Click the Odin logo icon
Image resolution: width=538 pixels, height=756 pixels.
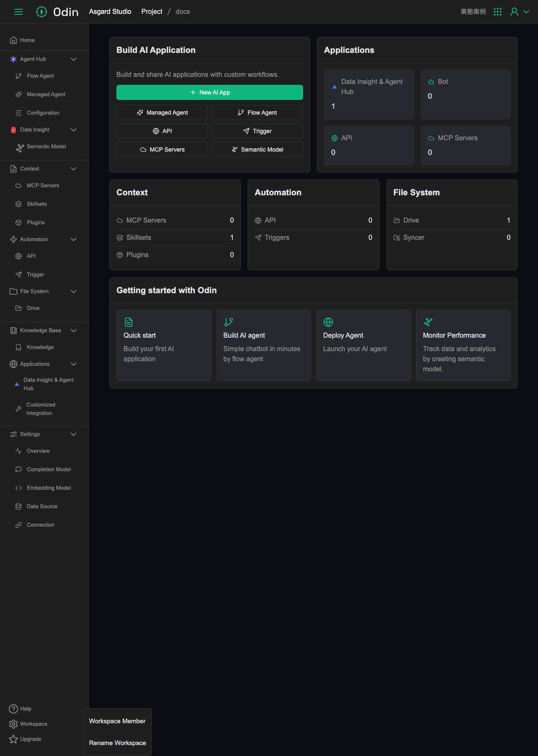point(41,12)
